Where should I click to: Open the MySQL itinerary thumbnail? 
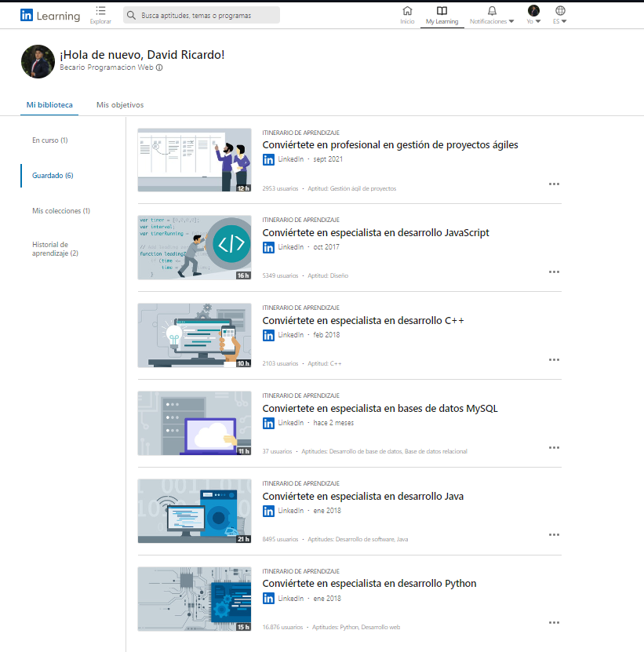pos(195,423)
